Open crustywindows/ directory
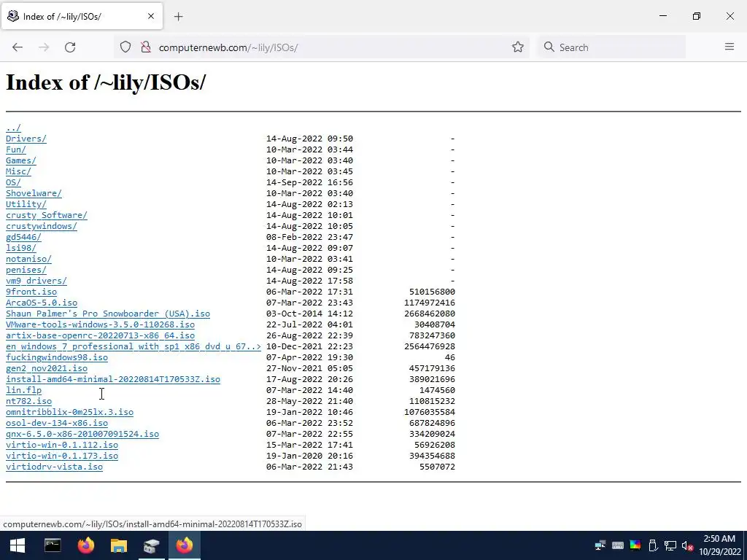This screenshot has width=747, height=560. (42, 226)
